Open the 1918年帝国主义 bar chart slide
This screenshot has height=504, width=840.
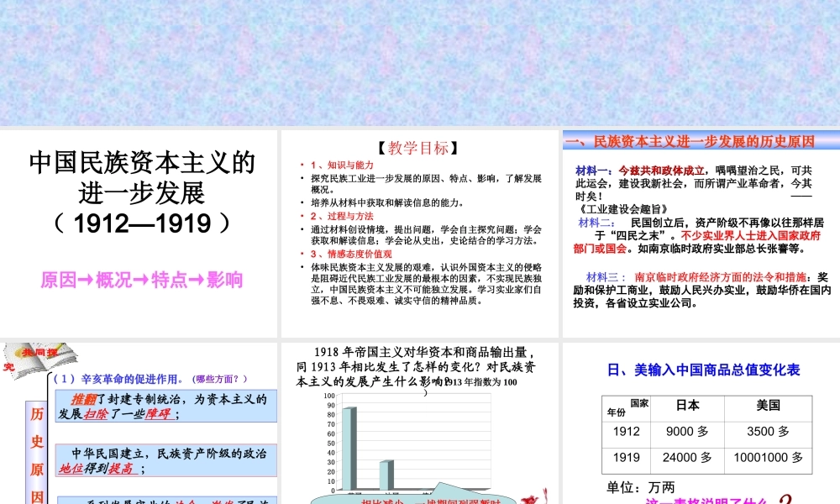[419, 423]
